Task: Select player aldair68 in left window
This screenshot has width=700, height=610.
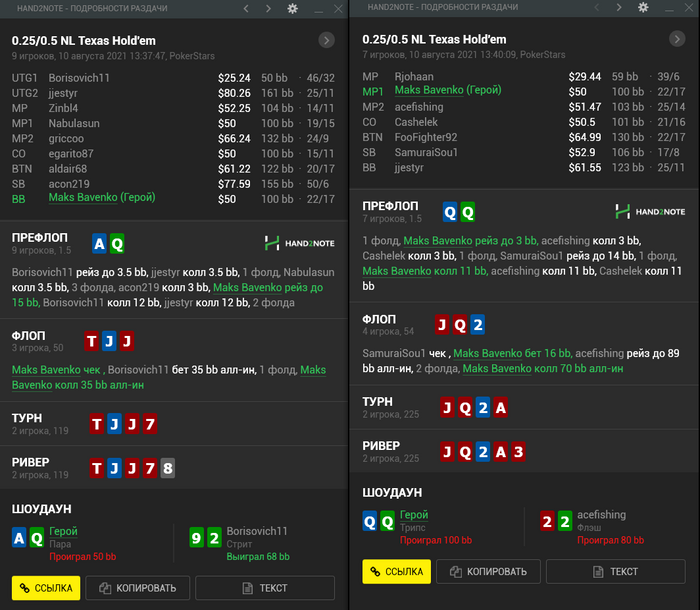Action: pos(68,169)
